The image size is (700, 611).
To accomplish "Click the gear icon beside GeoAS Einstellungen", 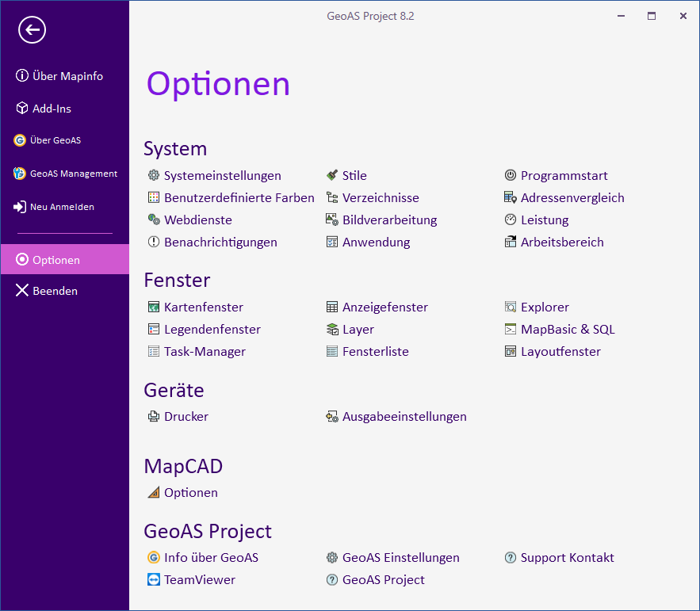I will pyautogui.click(x=331, y=557).
